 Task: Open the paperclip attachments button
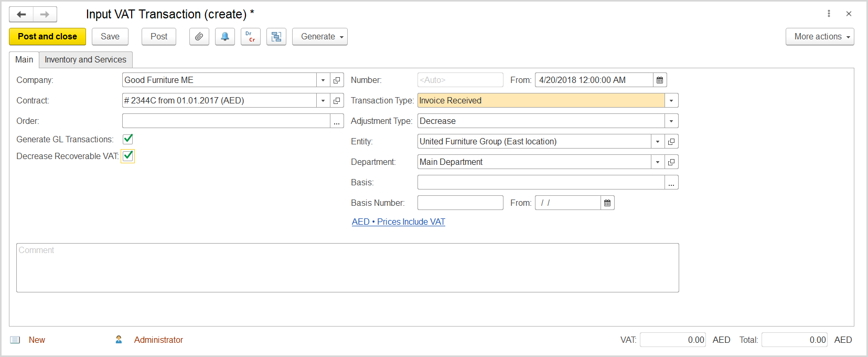tap(199, 37)
